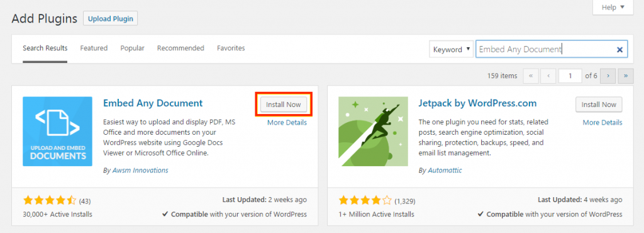The height and width of the screenshot is (233, 644).
Task: Switch to Search Results tab
Action: tap(45, 48)
